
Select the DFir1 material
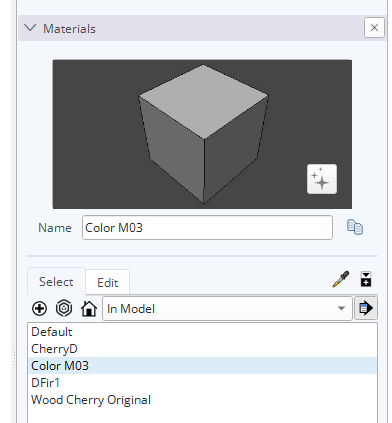point(203,383)
